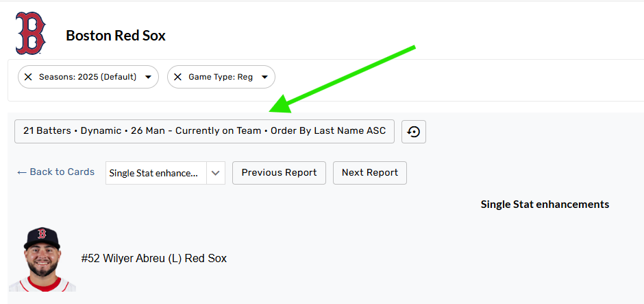The width and height of the screenshot is (644, 304).
Task: Click the Game Type: Reg chip label
Action: tap(221, 77)
